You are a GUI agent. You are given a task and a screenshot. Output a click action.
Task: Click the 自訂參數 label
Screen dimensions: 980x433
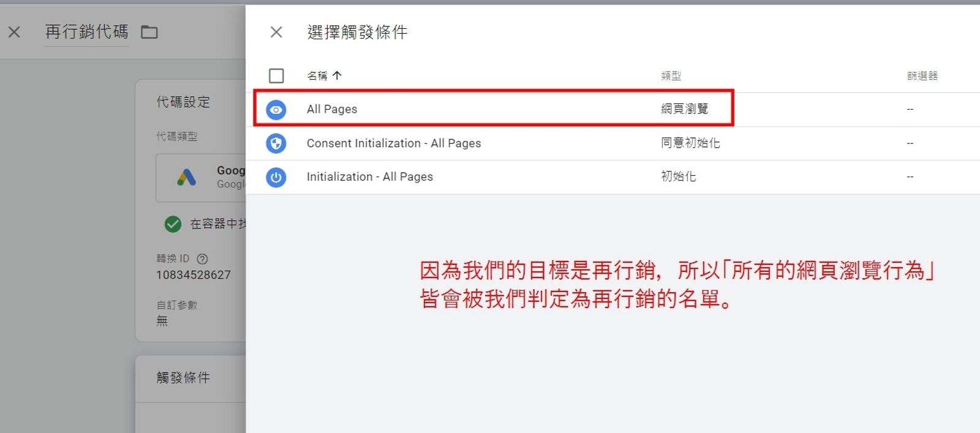177,305
